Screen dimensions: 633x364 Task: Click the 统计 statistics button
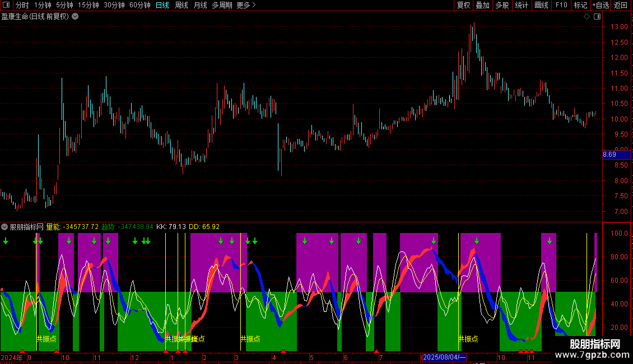click(x=522, y=5)
